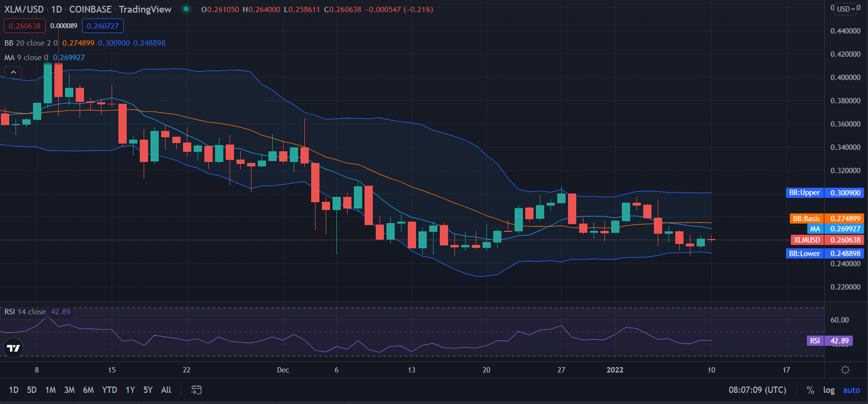Select the BB 20 close indicator legend
This screenshot has width=868, height=404.
pos(31,43)
